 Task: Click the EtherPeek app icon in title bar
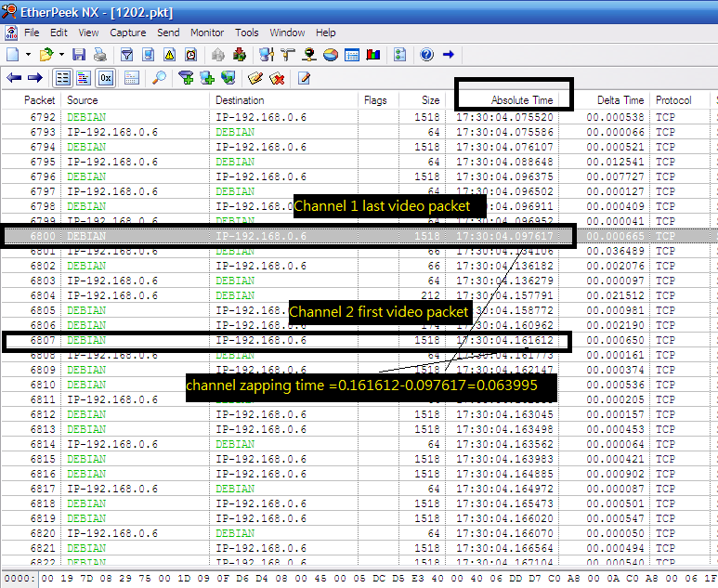pos(8,11)
